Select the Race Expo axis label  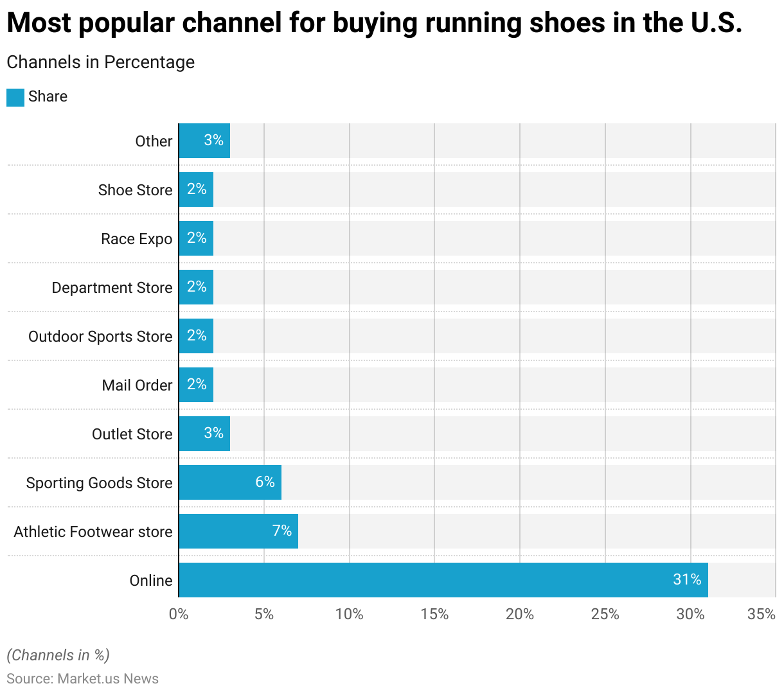point(137,239)
